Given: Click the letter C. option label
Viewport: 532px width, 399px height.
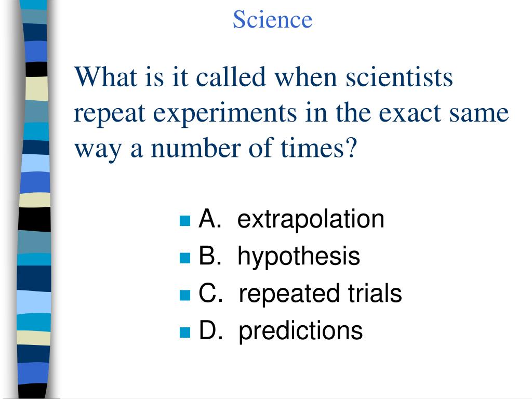Looking at the screenshot, I should [x=210, y=293].
